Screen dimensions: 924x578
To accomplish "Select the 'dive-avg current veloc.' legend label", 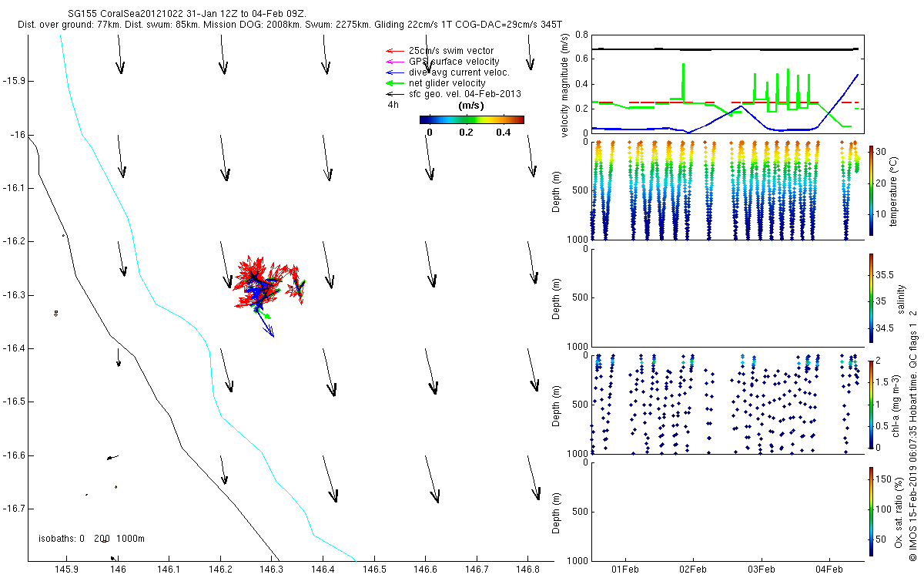I will tap(460, 72).
